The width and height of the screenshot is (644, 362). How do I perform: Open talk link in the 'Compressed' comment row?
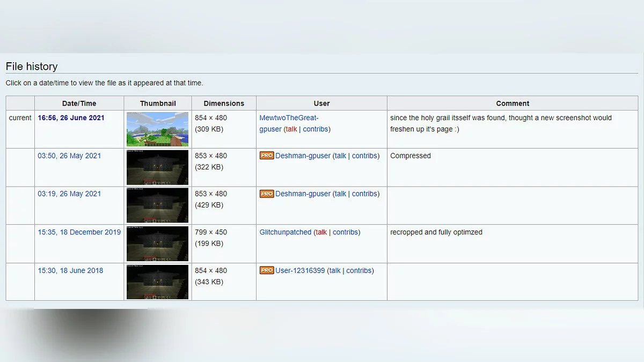click(x=340, y=156)
